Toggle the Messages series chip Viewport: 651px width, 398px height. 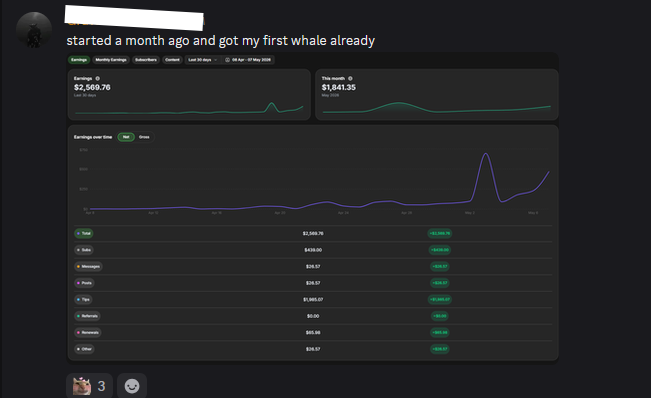coord(88,266)
